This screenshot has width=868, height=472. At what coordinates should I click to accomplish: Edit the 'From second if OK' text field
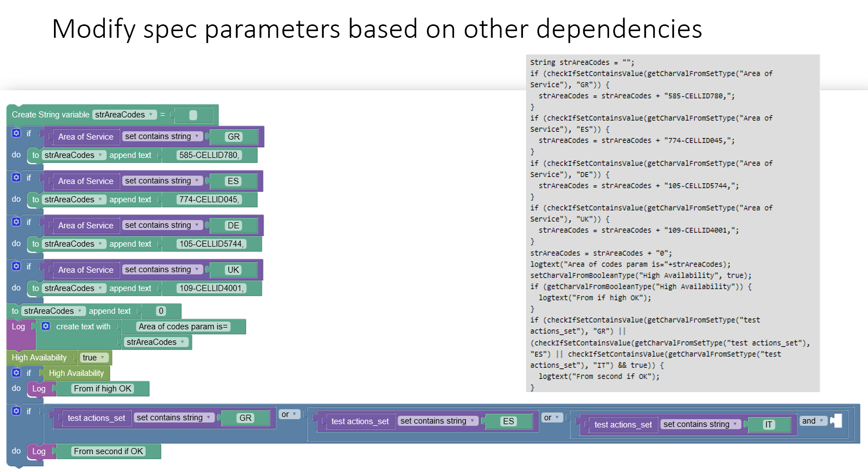point(108,451)
